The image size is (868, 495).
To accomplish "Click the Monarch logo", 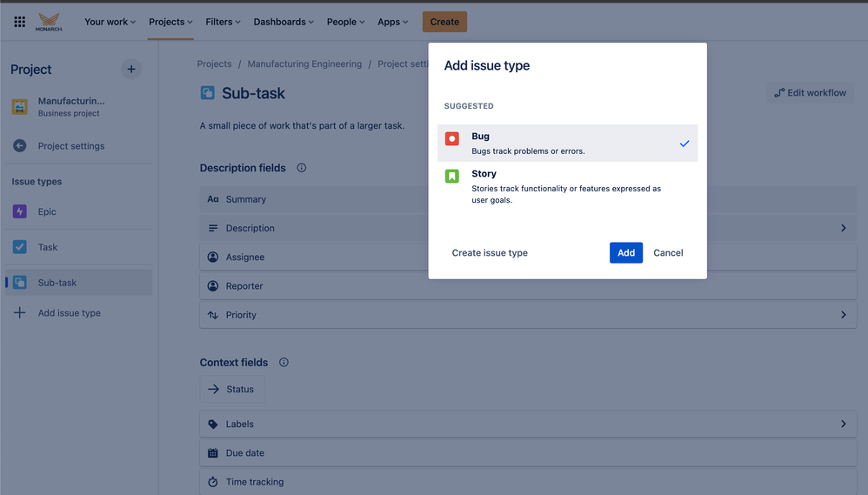I will coord(49,22).
